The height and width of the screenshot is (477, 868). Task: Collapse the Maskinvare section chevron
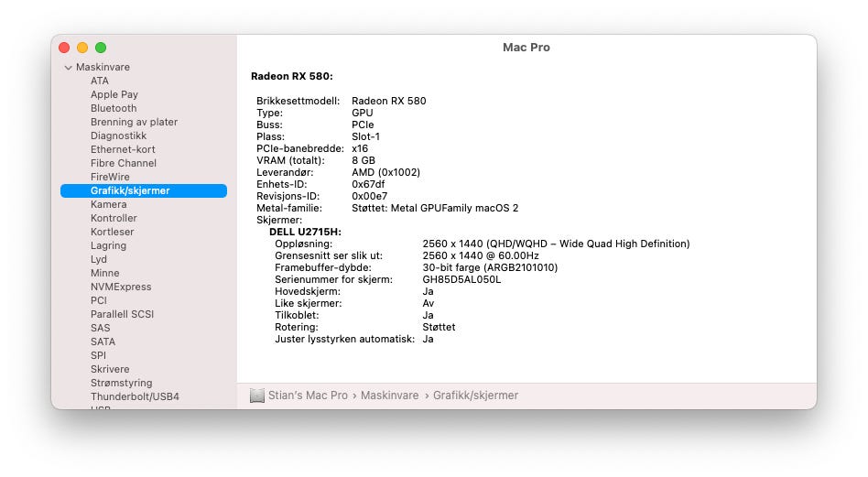point(68,68)
